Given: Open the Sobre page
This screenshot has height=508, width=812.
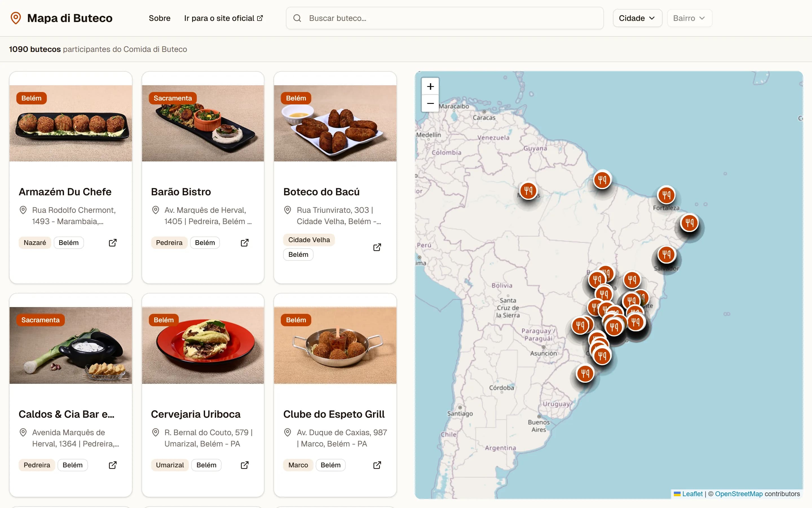Looking at the screenshot, I should point(160,18).
